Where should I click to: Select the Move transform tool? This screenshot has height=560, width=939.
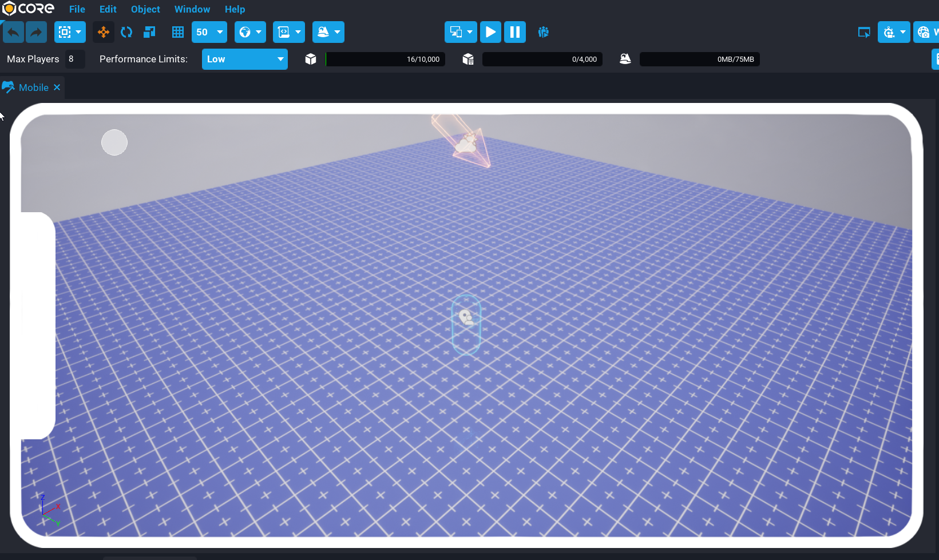(x=104, y=32)
